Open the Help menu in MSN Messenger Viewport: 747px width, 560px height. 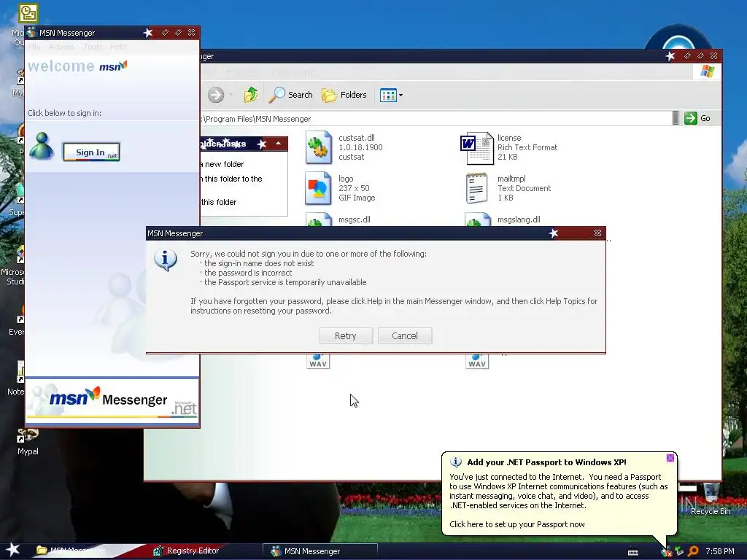[117, 47]
